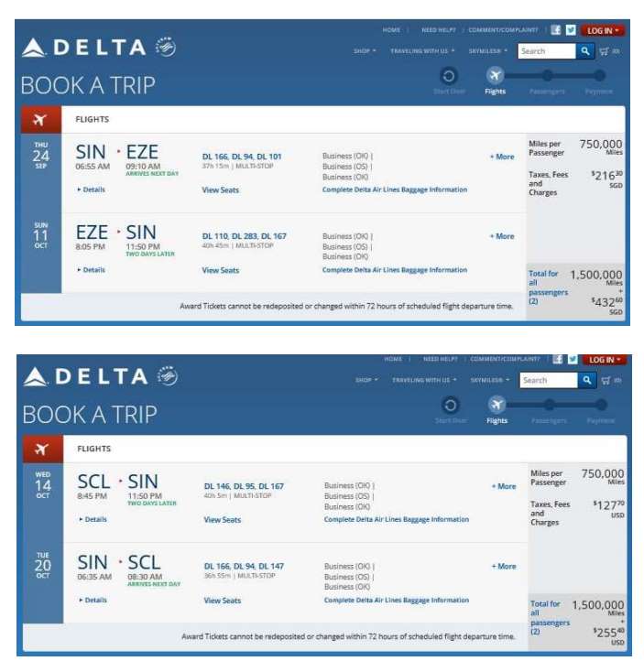Expand Details for the SIN to EZE flight
The width and height of the screenshot is (644, 672).
pyautogui.click(x=92, y=190)
